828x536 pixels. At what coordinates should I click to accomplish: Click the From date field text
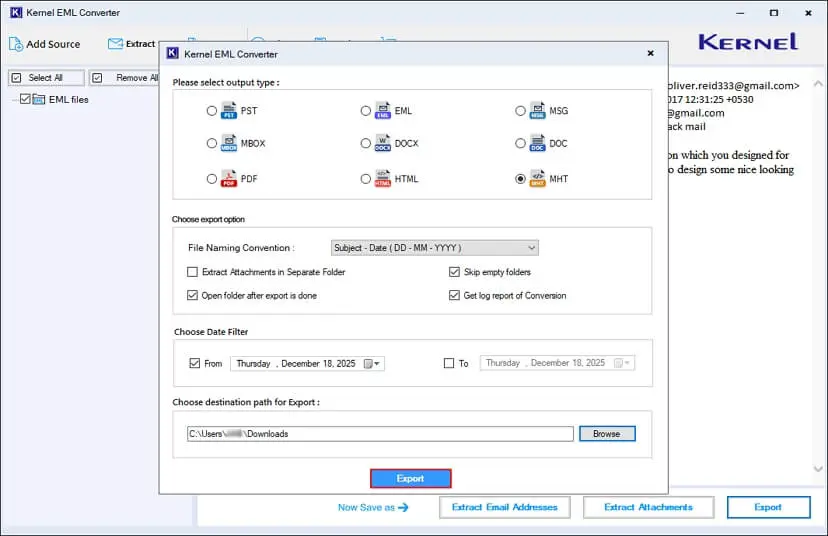coord(296,363)
